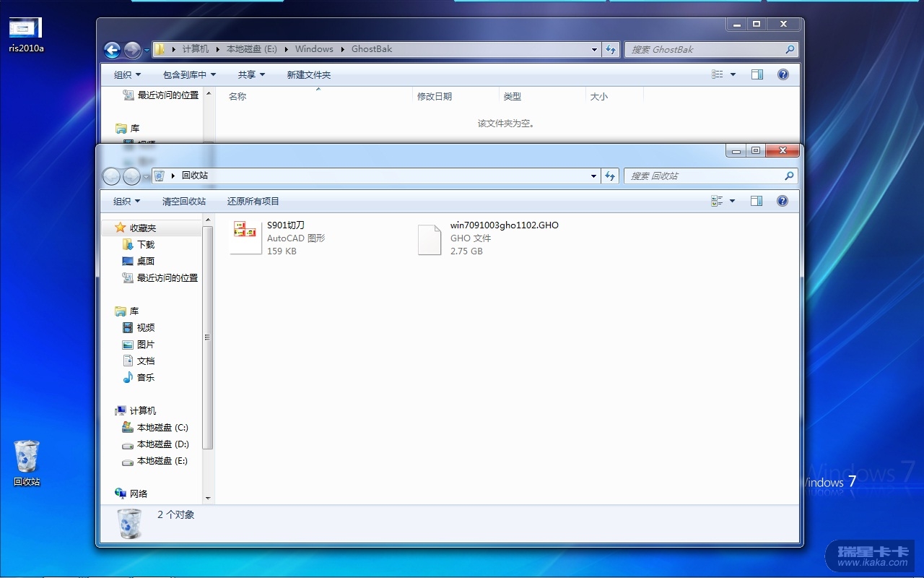This screenshot has height=578, width=924.
Task: Expand view options arrow in GhostBak window
Action: tap(733, 74)
